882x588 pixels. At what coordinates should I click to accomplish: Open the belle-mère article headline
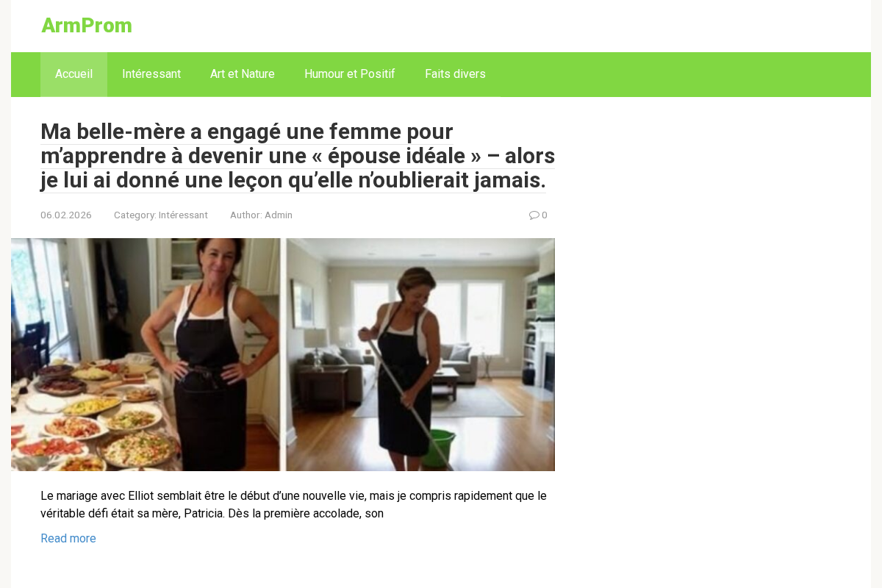tap(298, 156)
